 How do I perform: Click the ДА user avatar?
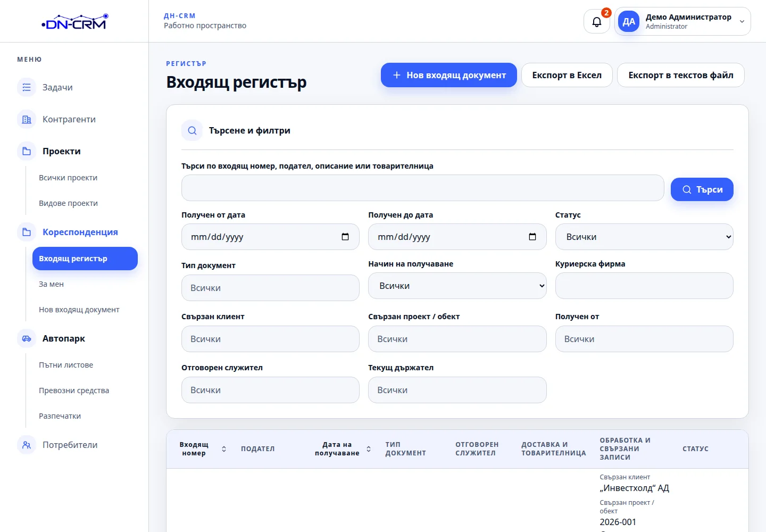629,22
